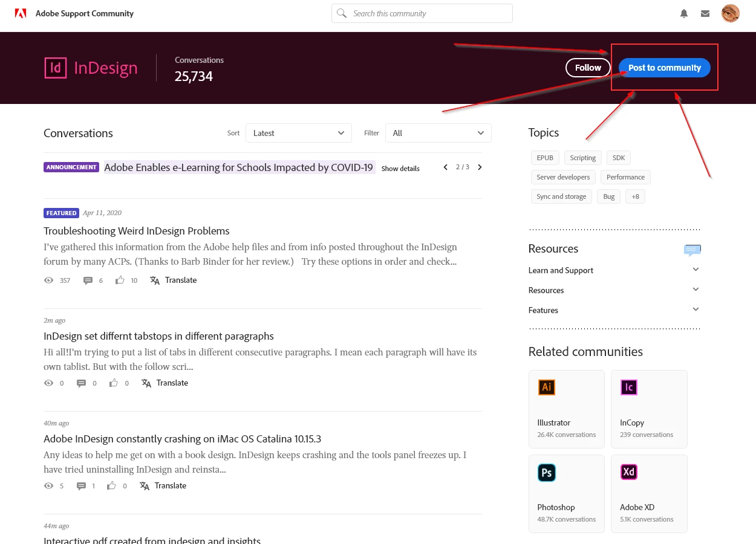This screenshot has width=756, height=544.
Task: Click comments icon on Troubleshooting post
Action: coord(88,280)
